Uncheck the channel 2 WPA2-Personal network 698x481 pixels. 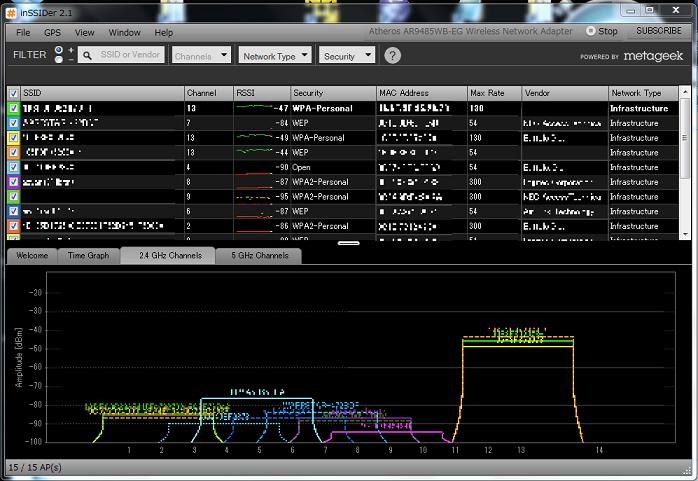(x=13, y=226)
